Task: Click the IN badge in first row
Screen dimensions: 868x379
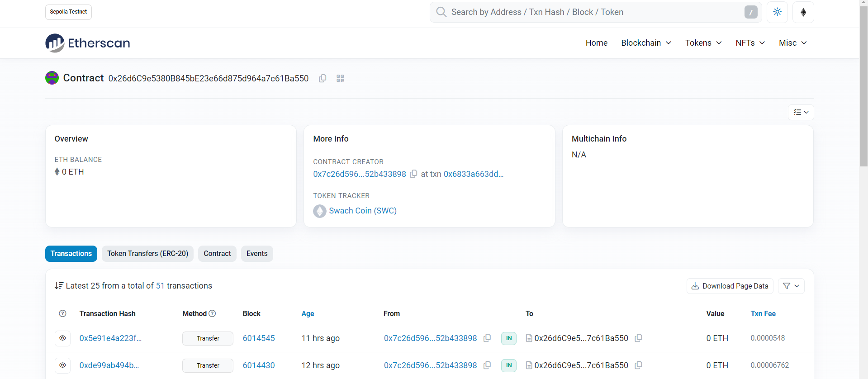Action: tap(509, 338)
